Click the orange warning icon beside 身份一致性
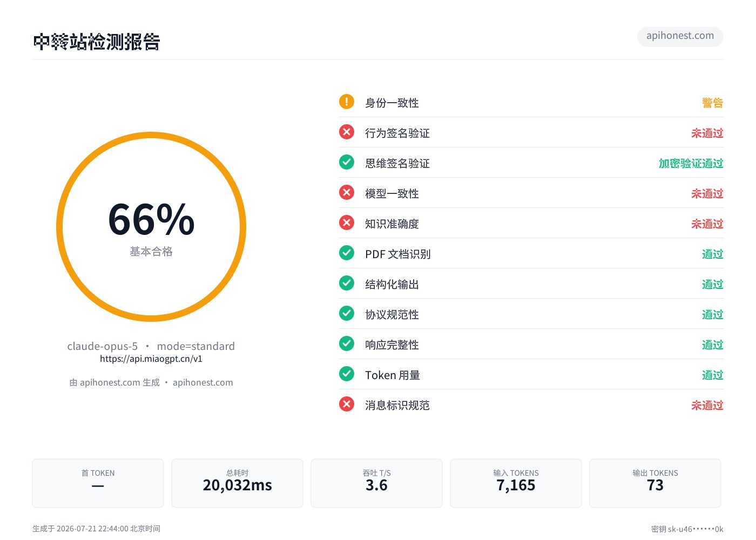The width and height of the screenshot is (756, 540). coord(347,102)
